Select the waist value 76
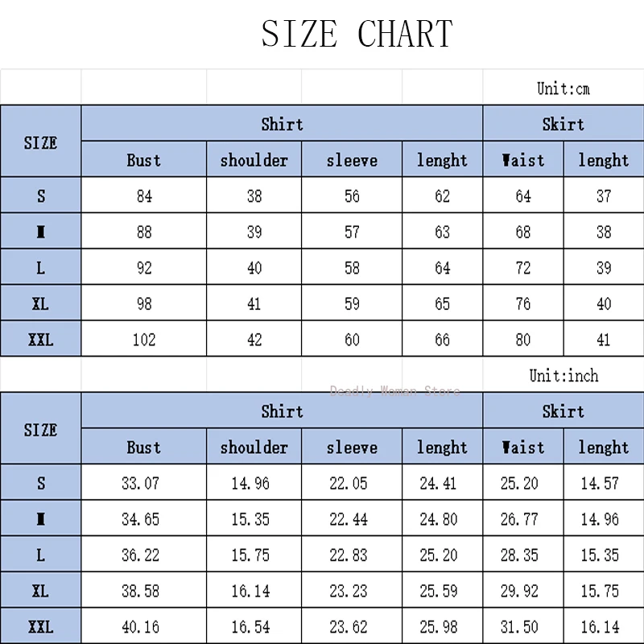644x644 pixels. 523,303
